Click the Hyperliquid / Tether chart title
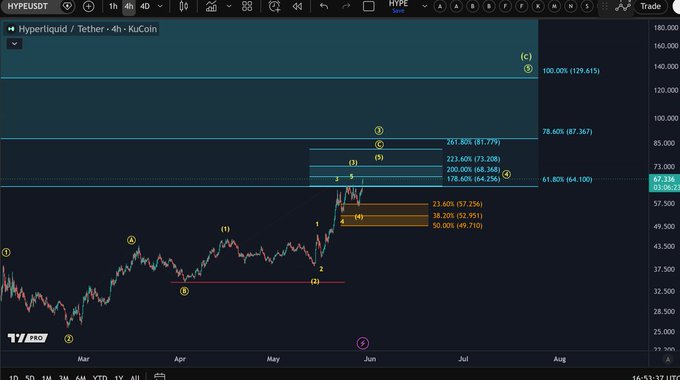The height and width of the screenshot is (380, 680). (88, 29)
